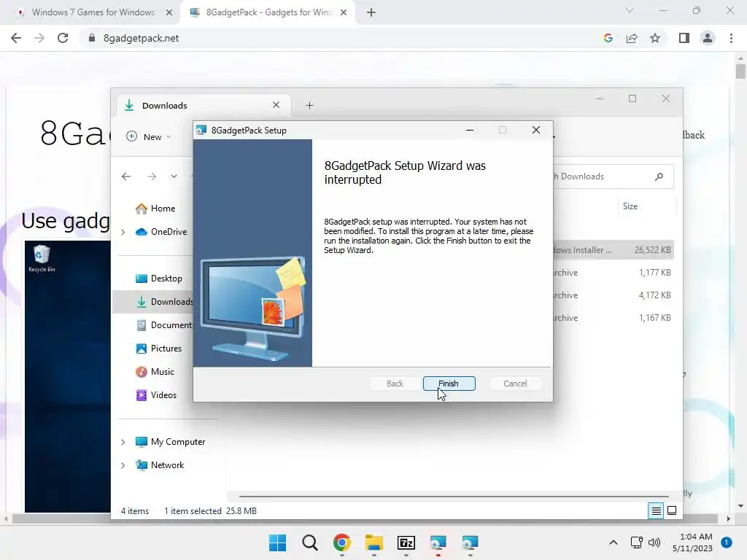747x560 pixels.
Task: Open Home in the navigation pane
Action: click(155, 209)
